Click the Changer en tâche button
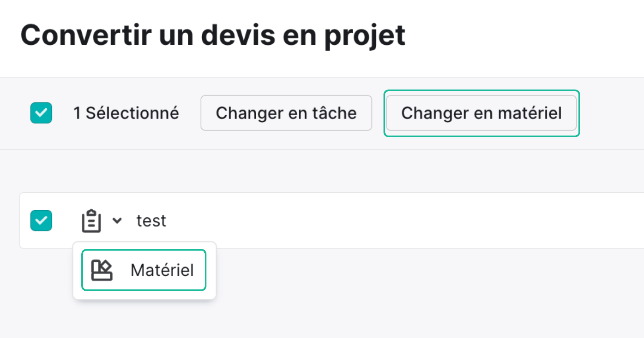This screenshot has height=338, width=644. 286,113
